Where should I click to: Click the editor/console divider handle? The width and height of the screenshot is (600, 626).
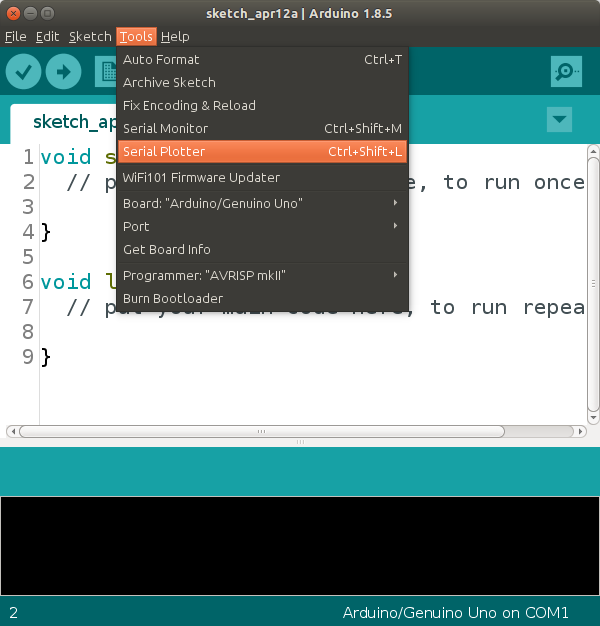pyautogui.click(x=300, y=442)
